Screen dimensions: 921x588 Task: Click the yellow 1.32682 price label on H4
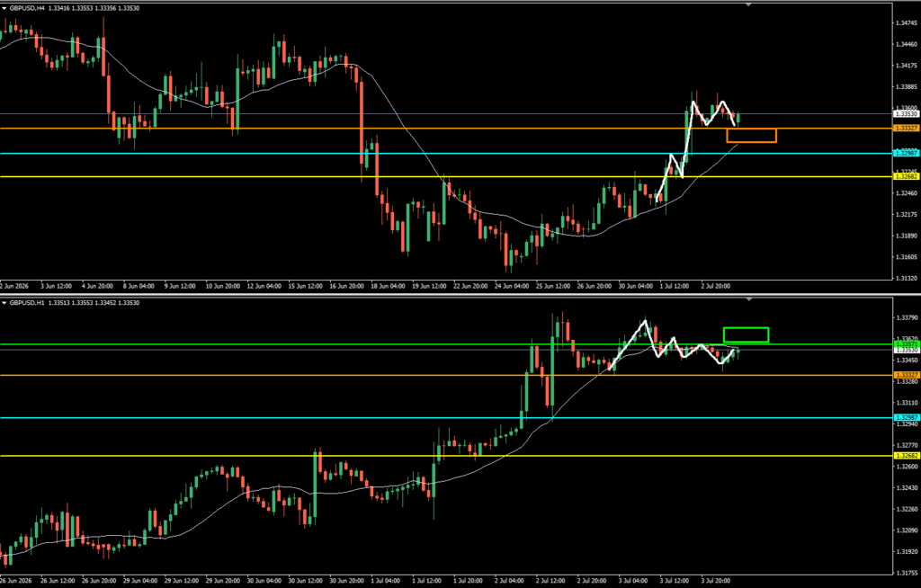tap(905, 177)
